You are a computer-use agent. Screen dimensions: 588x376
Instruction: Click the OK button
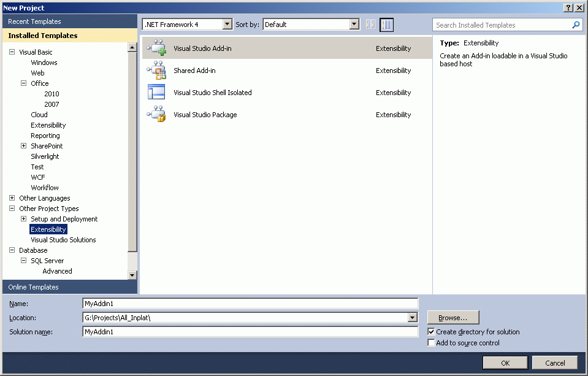tap(505, 363)
